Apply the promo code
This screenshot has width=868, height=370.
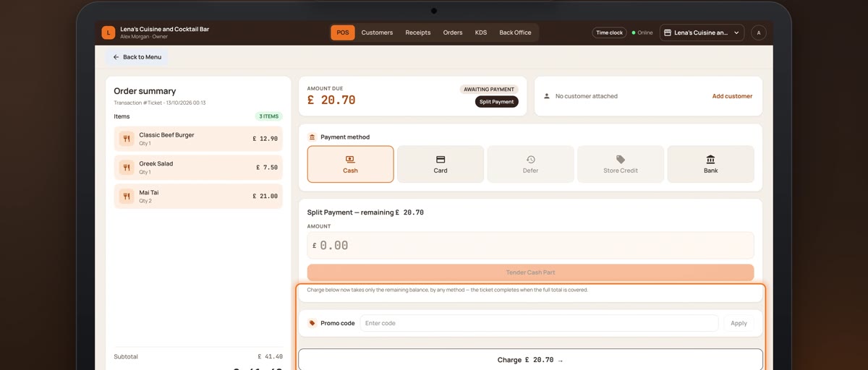click(x=739, y=323)
